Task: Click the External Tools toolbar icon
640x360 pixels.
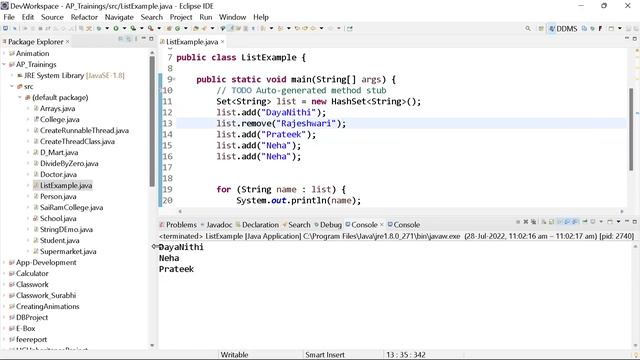Action: [151, 29]
